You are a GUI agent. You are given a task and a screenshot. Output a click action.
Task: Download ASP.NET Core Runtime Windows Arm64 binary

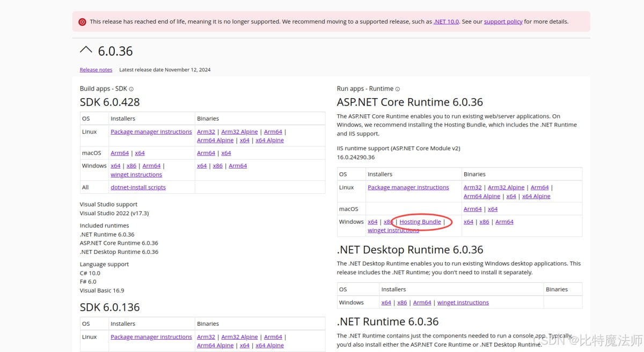pos(504,222)
